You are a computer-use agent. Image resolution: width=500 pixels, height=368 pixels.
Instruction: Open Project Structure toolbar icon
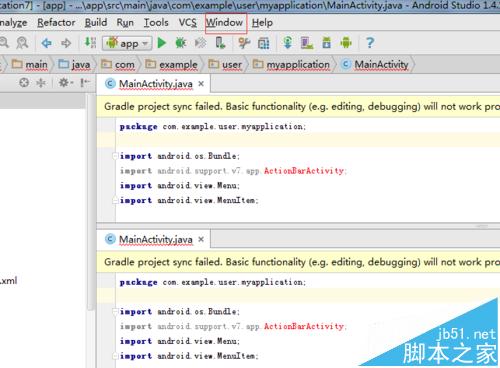tap(263, 43)
